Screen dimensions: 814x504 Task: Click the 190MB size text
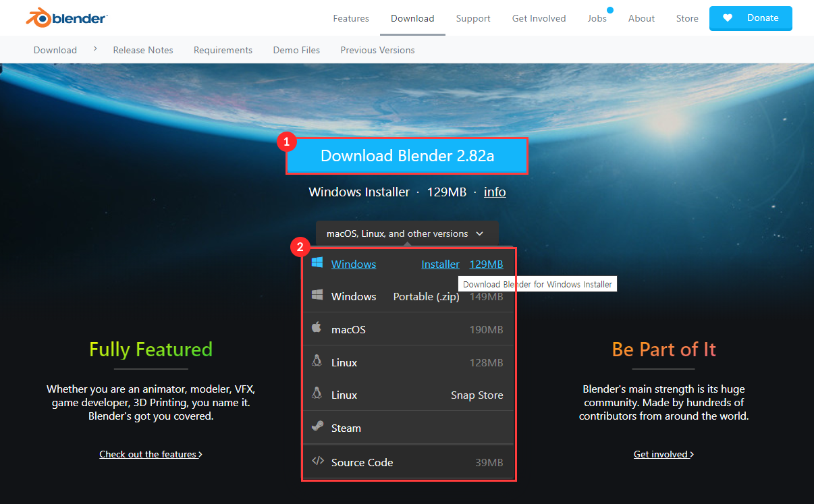coord(486,329)
